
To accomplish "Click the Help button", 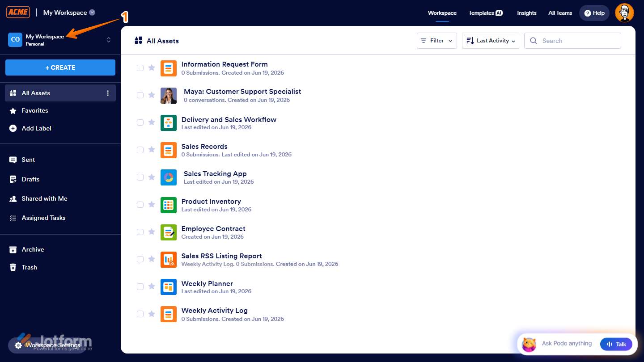I will 594,13.
